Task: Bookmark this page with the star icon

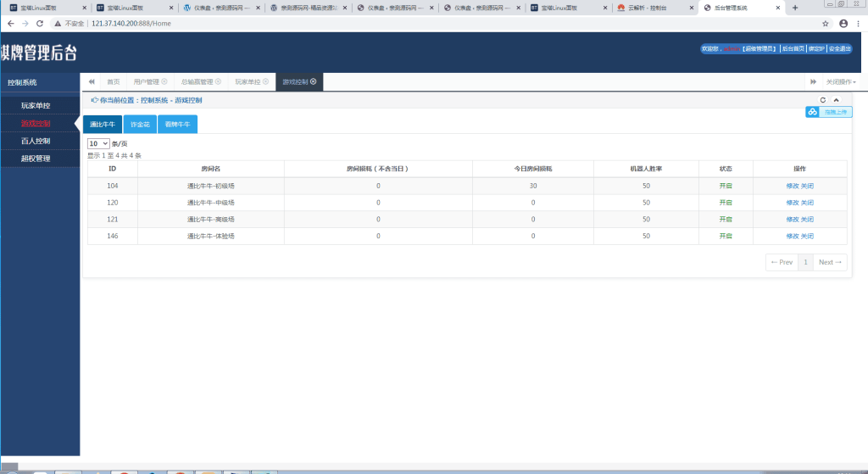Action: point(825,23)
